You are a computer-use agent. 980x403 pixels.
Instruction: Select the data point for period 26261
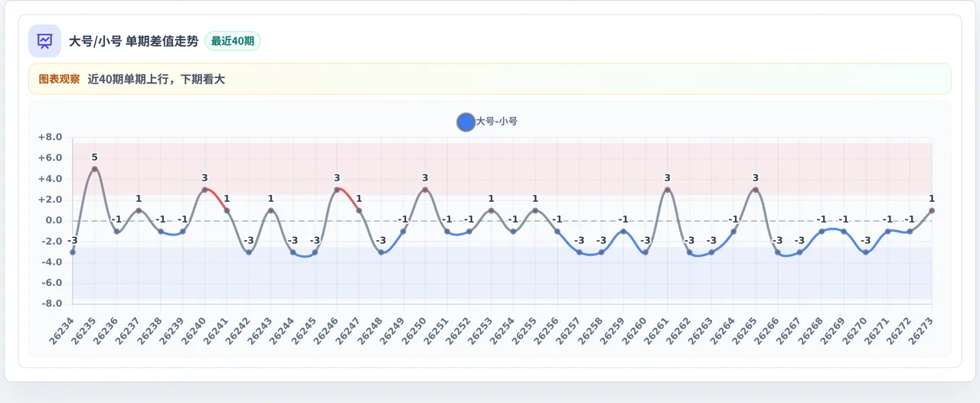coord(668,190)
